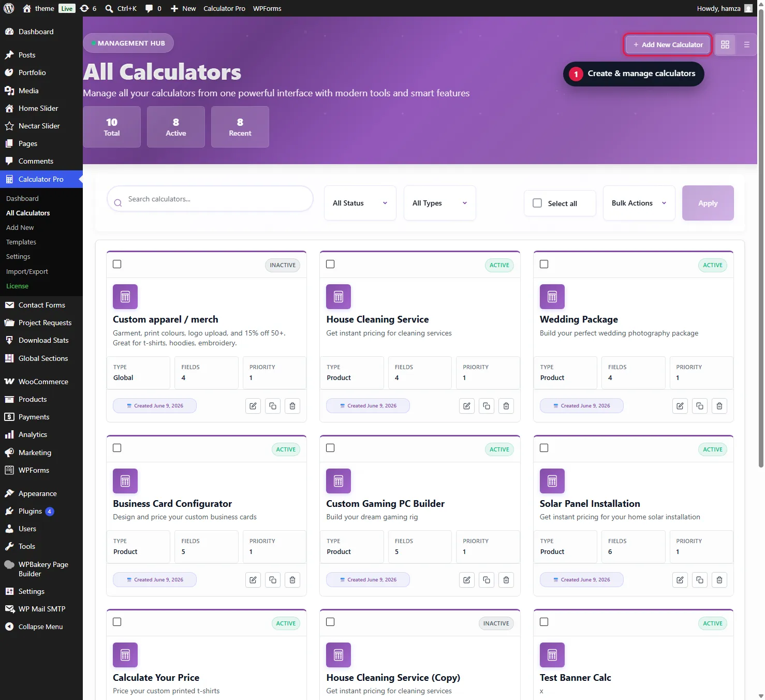Select the Calculate Your Price card checkbox
This screenshot has width=765, height=700.
click(117, 622)
